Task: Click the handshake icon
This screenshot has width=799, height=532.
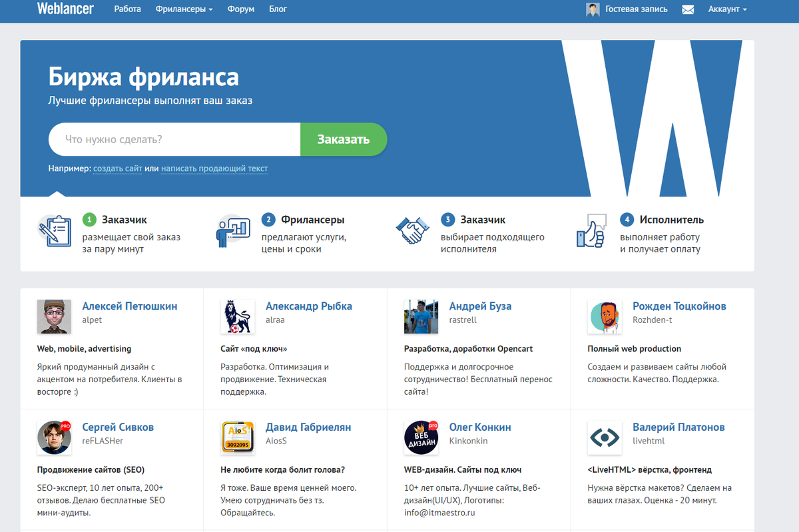Action: coord(413,231)
